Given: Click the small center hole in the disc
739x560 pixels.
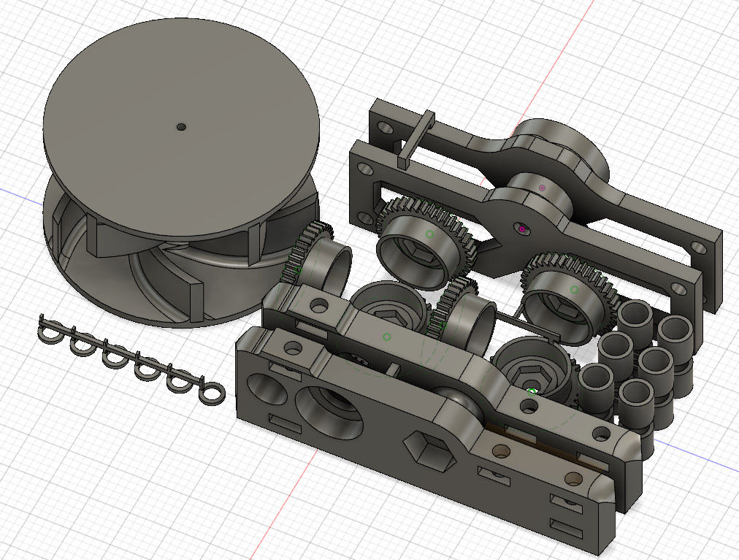Looking at the screenshot, I should [x=181, y=127].
